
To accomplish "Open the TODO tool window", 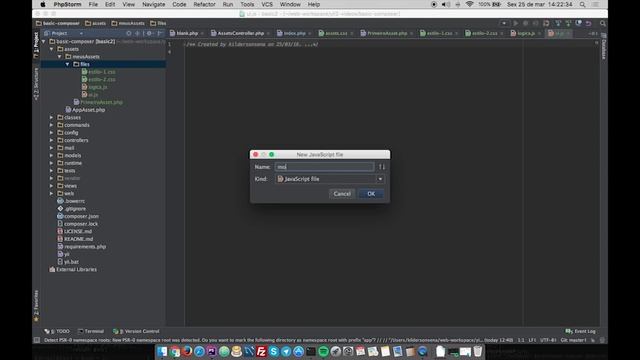I will click(x=57, y=331).
